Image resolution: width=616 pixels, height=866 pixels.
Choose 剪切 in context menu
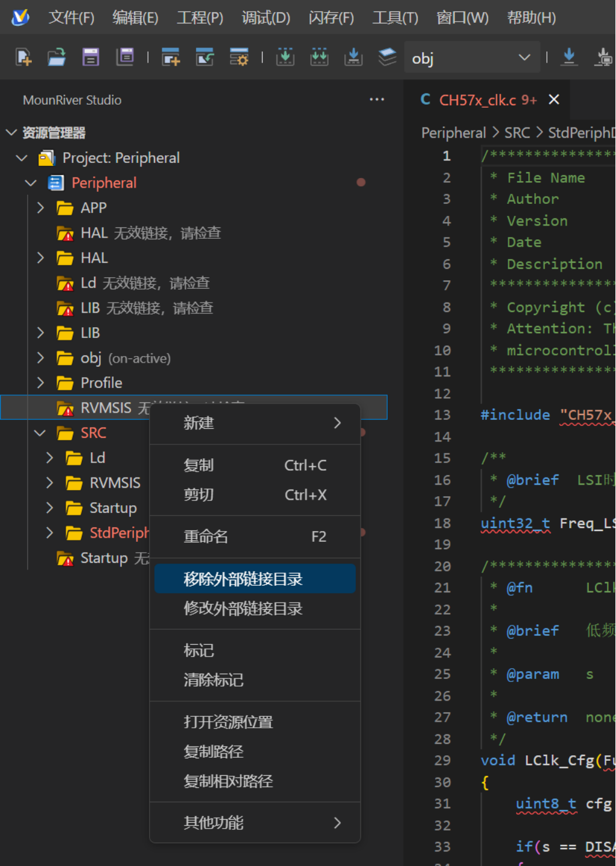255,495
